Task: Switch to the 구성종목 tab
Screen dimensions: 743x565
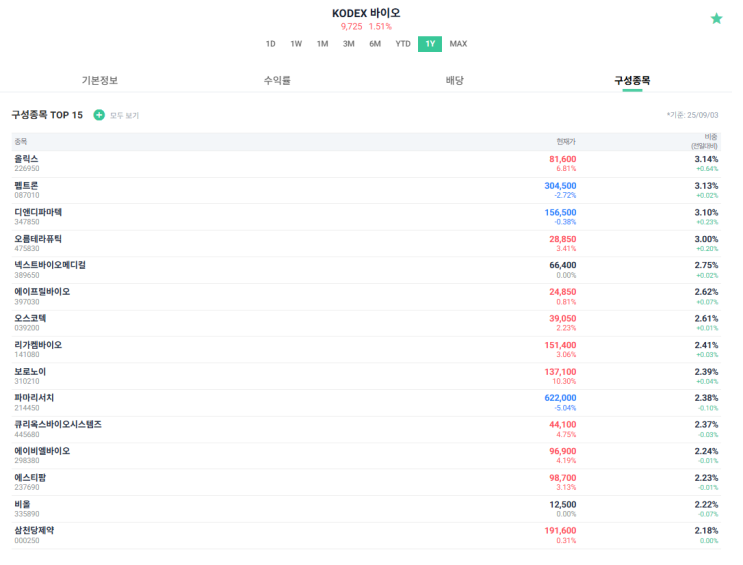Action: pyautogui.click(x=632, y=81)
